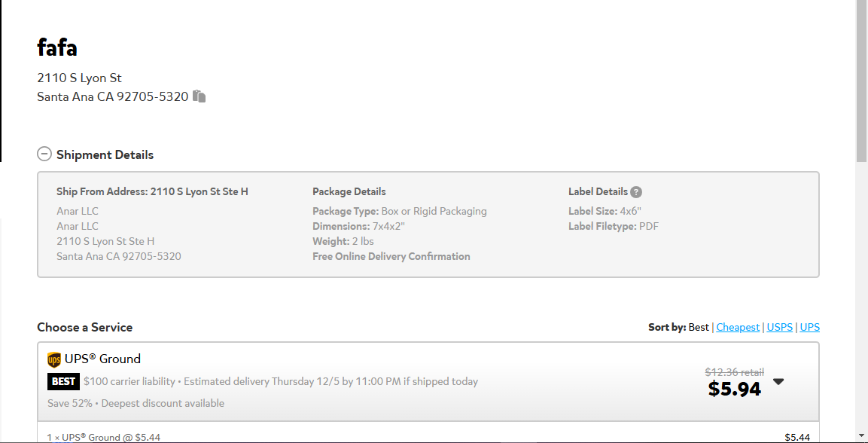Copy the recipient address with clipboard icon
Screen dimensions: 868x443
[x=199, y=96]
